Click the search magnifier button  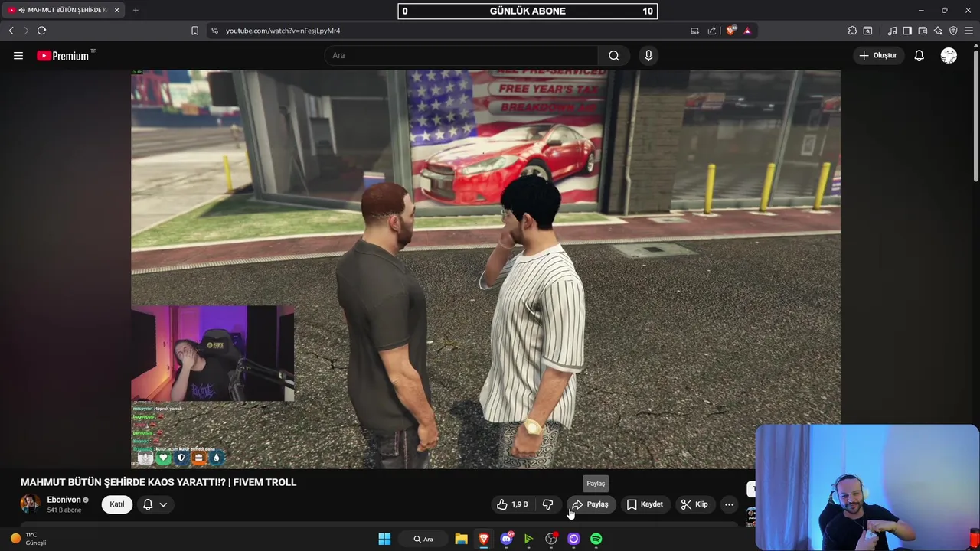pyautogui.click(x=614, y=55)
